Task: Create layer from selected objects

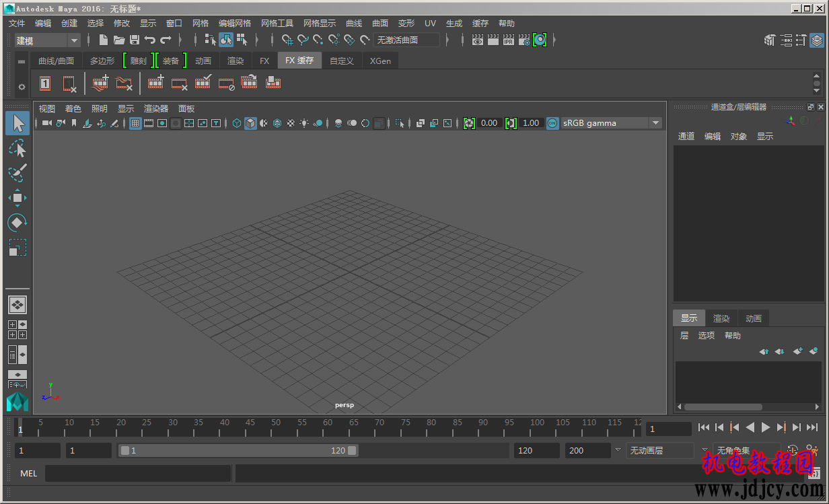Action: [814, 351]
